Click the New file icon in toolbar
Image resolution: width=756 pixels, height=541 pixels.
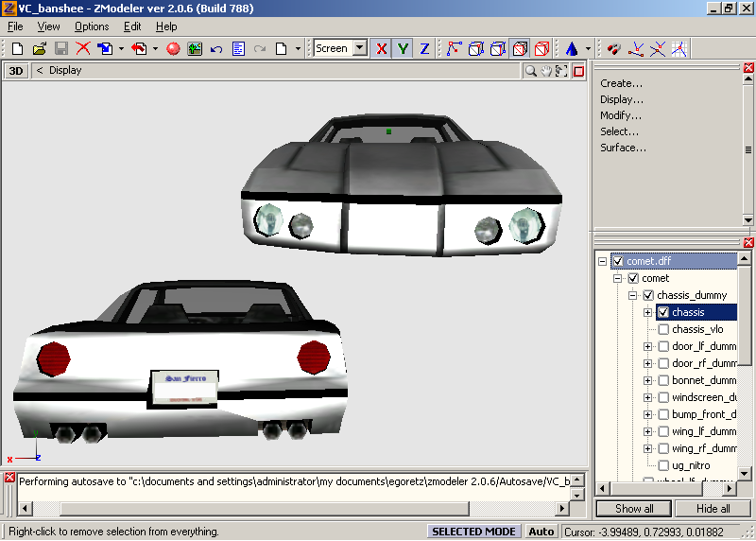tap(17, 49)
